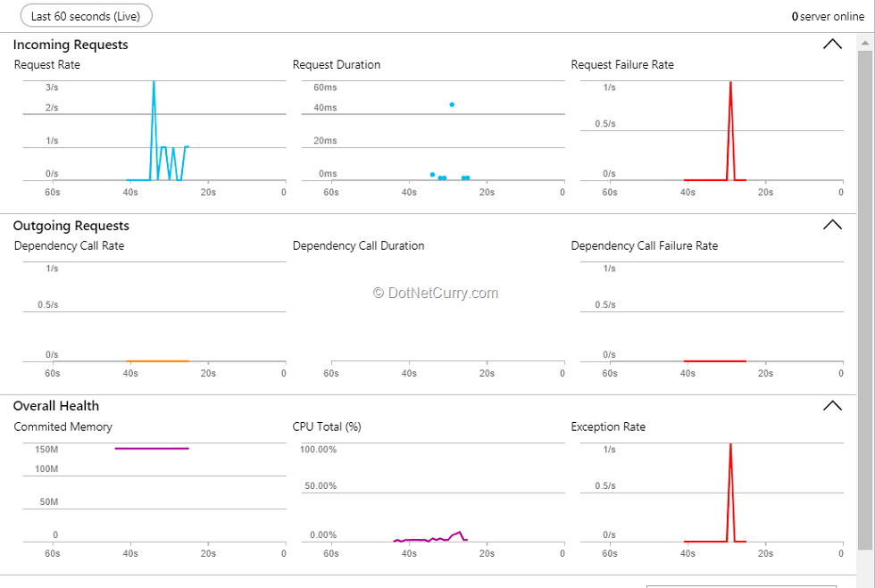Collapse the Overall Health section
This screenshot has width=875, height=588.
click(831, 406)
